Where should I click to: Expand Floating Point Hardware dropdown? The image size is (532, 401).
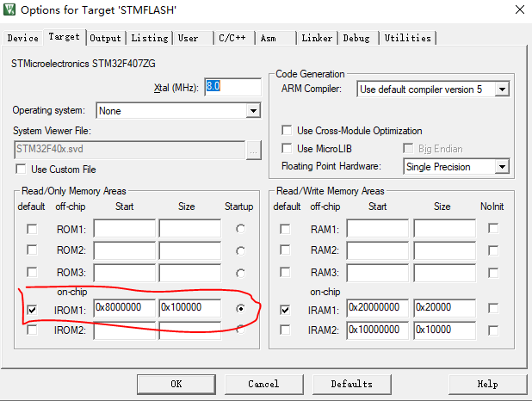pyautogui.click(x=502, y=167)
